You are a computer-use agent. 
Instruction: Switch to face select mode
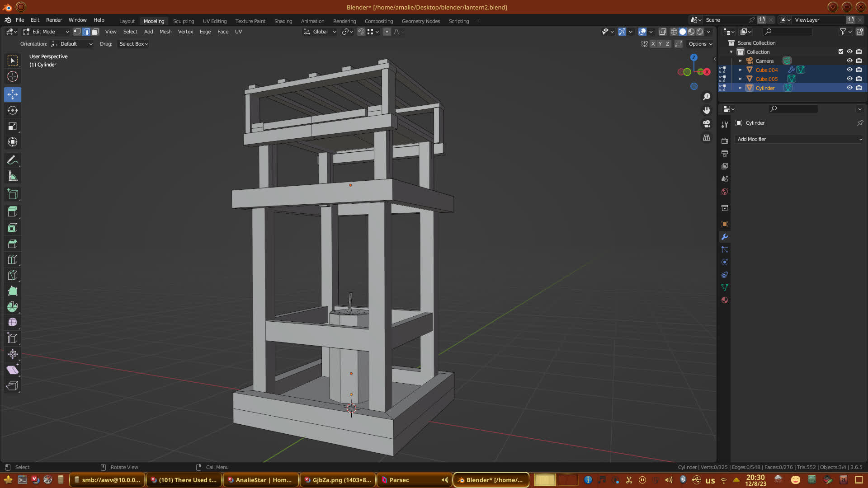pos(95,32)
